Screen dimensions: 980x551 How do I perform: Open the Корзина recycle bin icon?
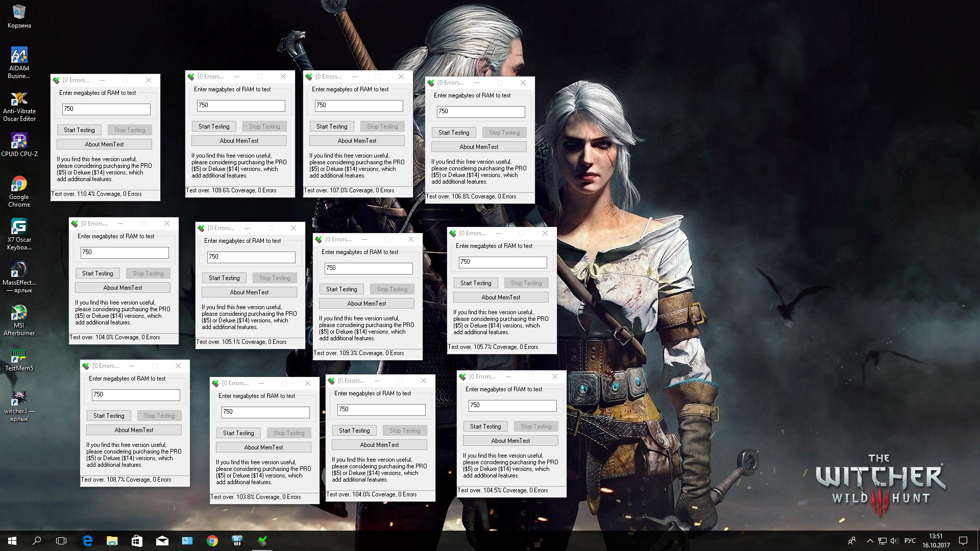(19, 13)
